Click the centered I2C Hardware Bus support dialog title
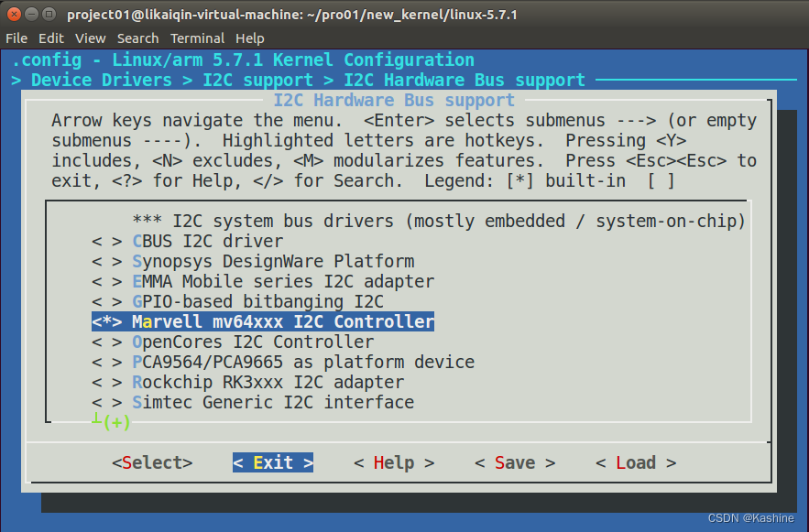Viewport: 809px width, 532px height. [394, 100]
